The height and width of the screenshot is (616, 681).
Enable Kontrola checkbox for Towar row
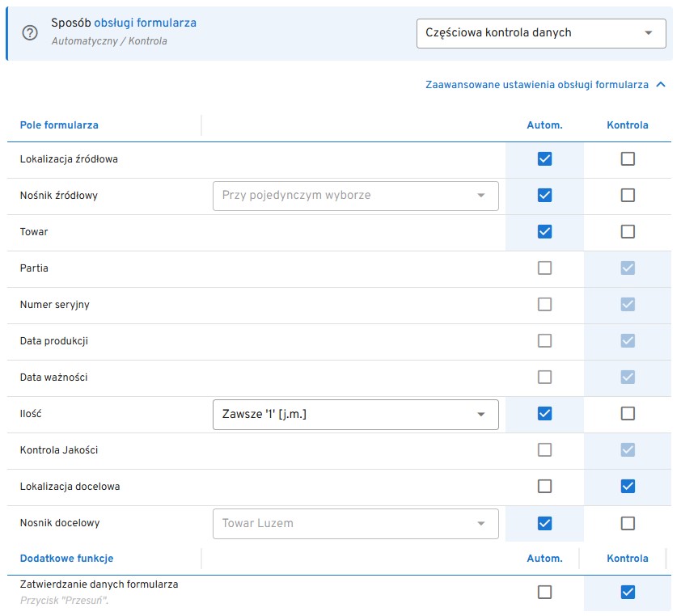tap(628, 232)
